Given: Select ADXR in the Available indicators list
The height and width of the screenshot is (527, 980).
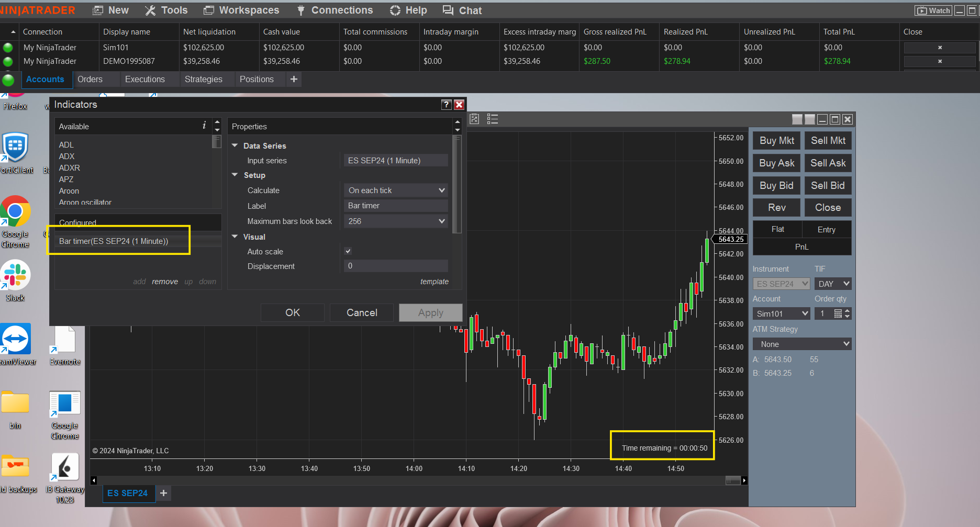Looking at the screenshot, I should pos(70,168).
